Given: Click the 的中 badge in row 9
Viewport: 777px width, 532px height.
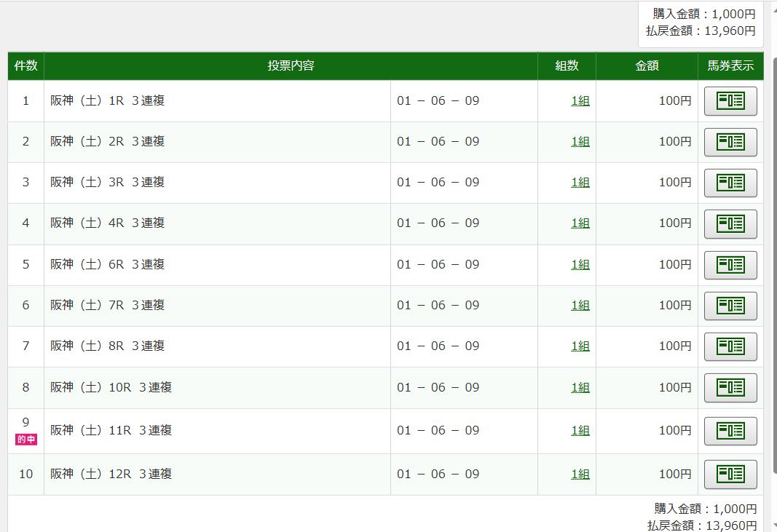Looking at the screenshot, I should (x=26, y=440).
